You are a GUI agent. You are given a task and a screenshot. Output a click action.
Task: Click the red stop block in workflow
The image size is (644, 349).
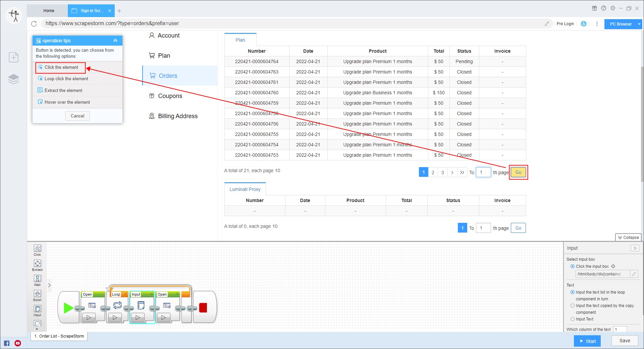[x=203, y=308]
